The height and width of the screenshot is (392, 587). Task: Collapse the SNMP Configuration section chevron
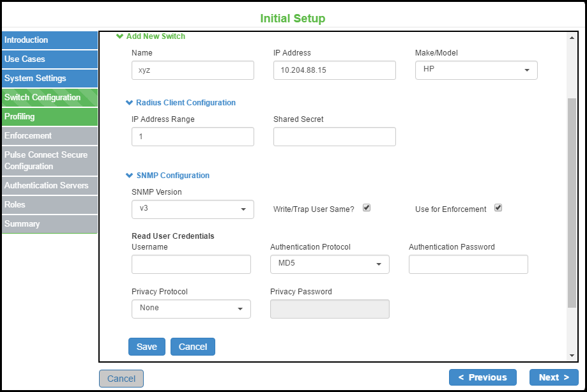(x=130, y=175)
